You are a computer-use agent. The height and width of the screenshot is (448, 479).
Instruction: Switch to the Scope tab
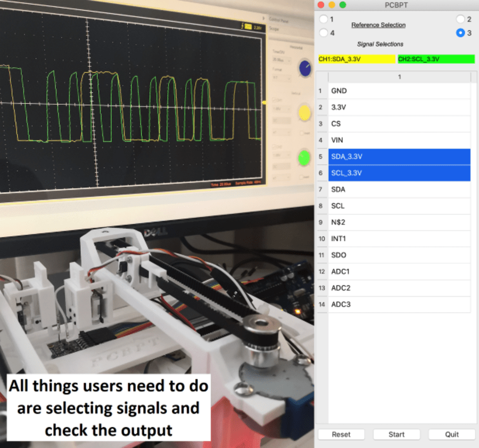coord(274,29)
